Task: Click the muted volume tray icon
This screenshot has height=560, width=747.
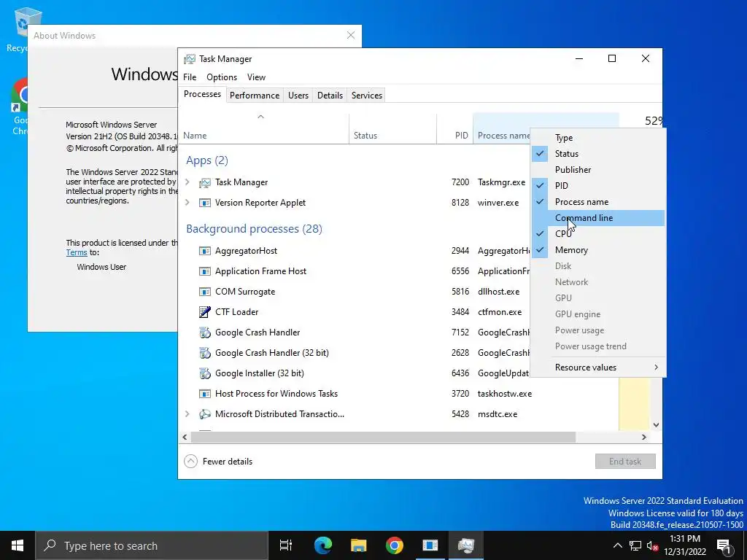Action: tap(652, 545)
